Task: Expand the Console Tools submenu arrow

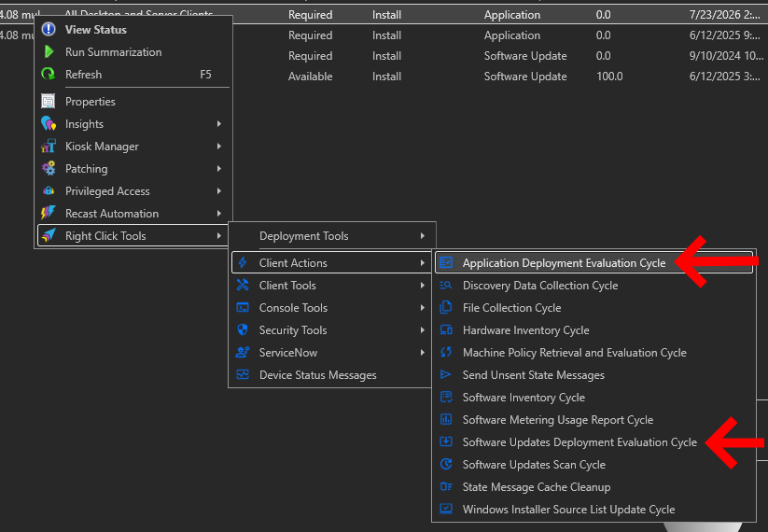Action: click(422, 308)
